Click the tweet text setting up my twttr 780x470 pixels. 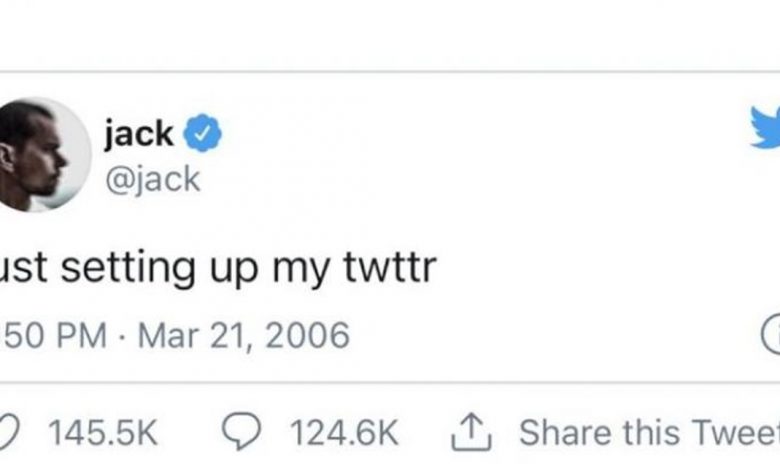218,269
